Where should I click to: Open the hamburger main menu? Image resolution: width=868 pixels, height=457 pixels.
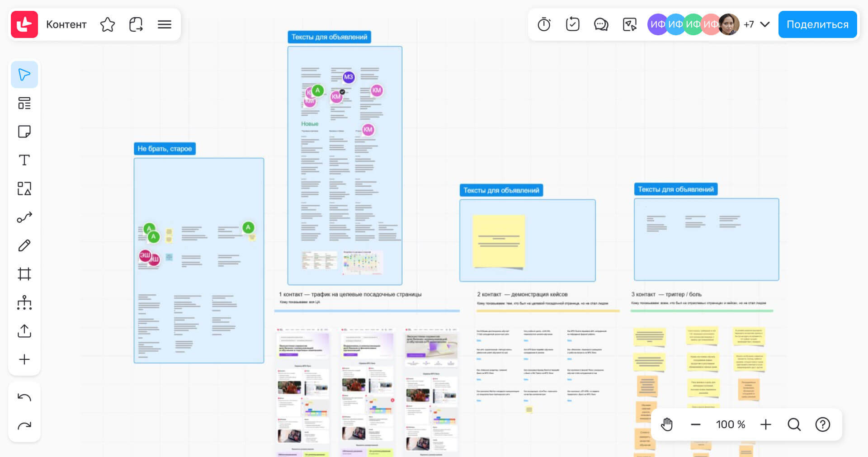click(165, 24)
